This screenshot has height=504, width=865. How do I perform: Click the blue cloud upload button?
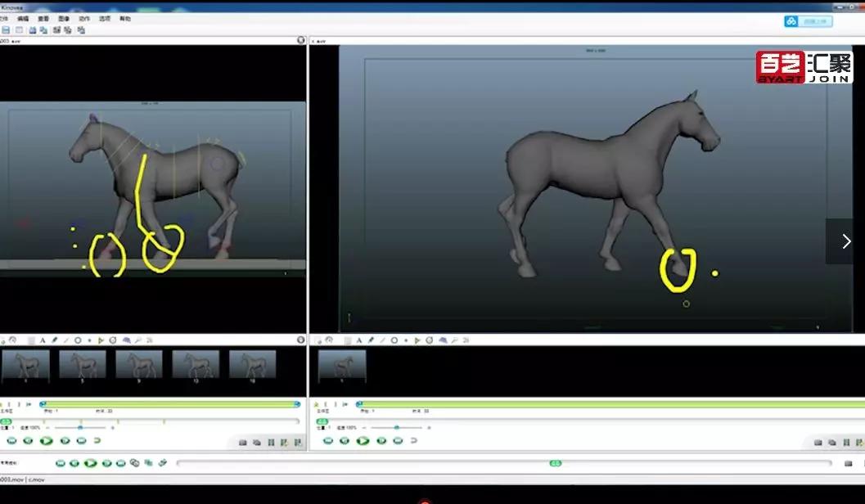809,21
